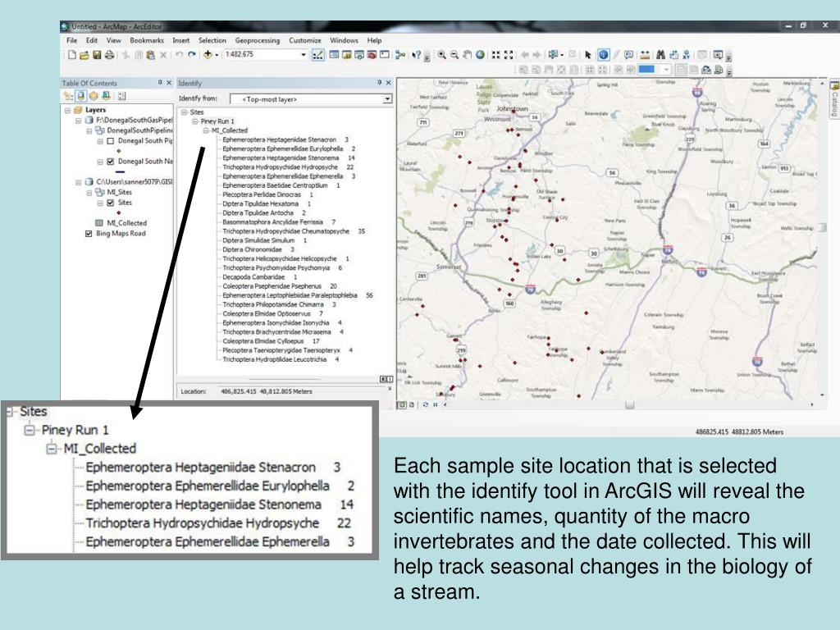
Task: Collapse the MI_Sites node in Table Of Contents
Action: coord(89,192)
